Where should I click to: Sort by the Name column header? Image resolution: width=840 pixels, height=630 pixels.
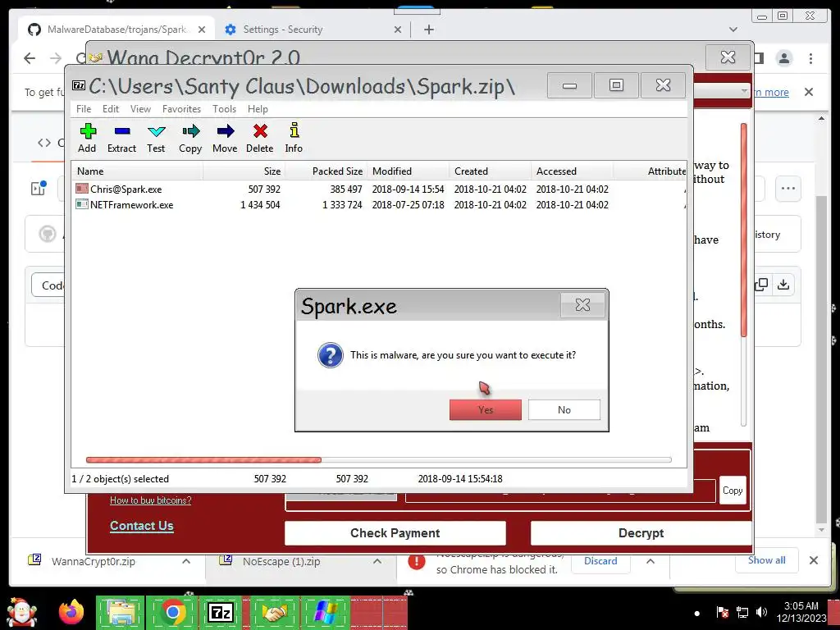tap(137, 171)
